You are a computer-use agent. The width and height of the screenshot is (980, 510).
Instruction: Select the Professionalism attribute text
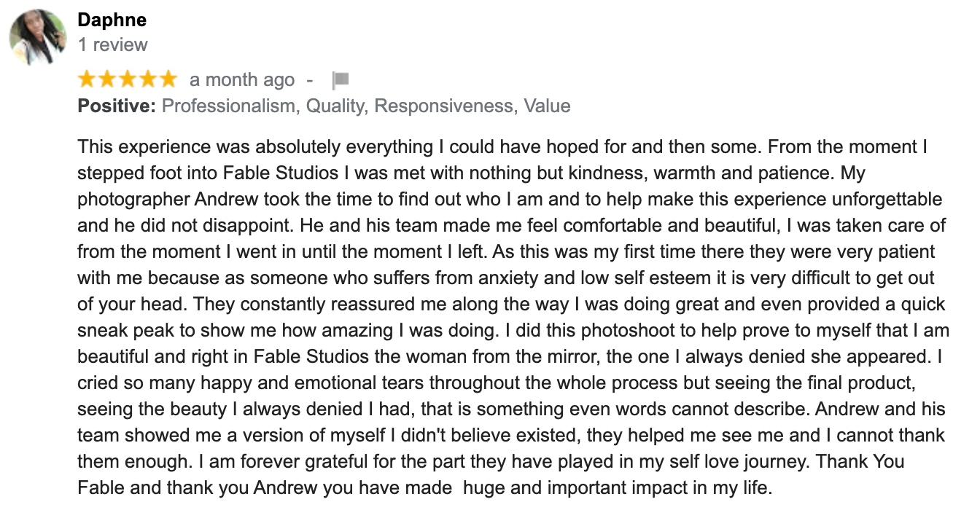229,106
